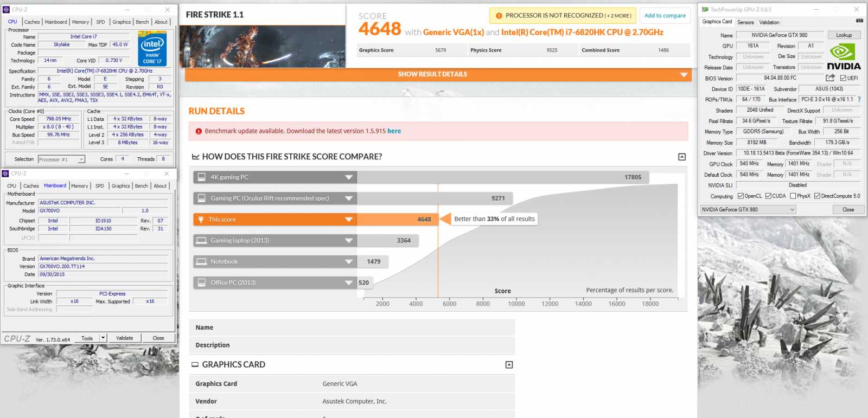
Task: Click the GPU-Z title bar app icon
Action: (705, 9)
